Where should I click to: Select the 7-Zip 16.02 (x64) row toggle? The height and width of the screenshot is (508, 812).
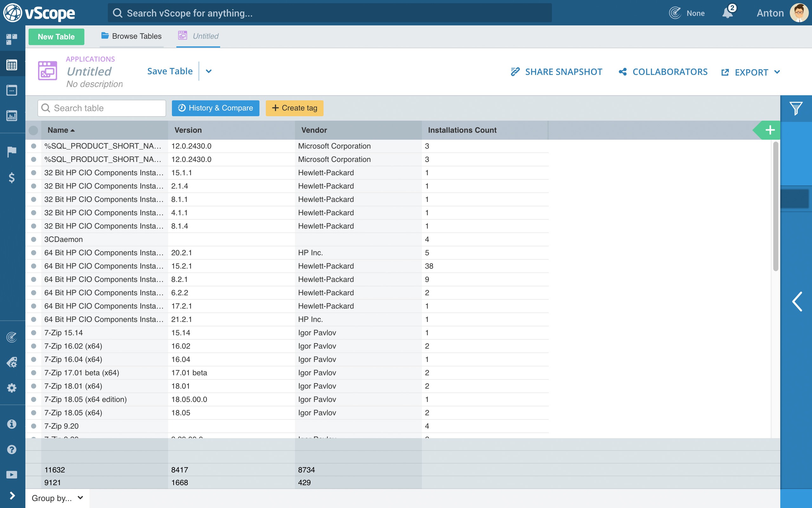34,346
